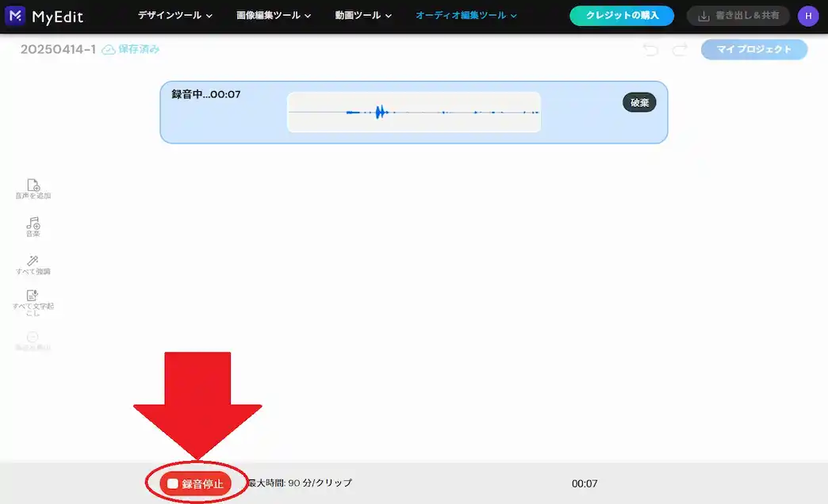The height and width of the screenshot is (504, 828).
Task: Click the H profile avatar icon
Action: pos(807,15)
